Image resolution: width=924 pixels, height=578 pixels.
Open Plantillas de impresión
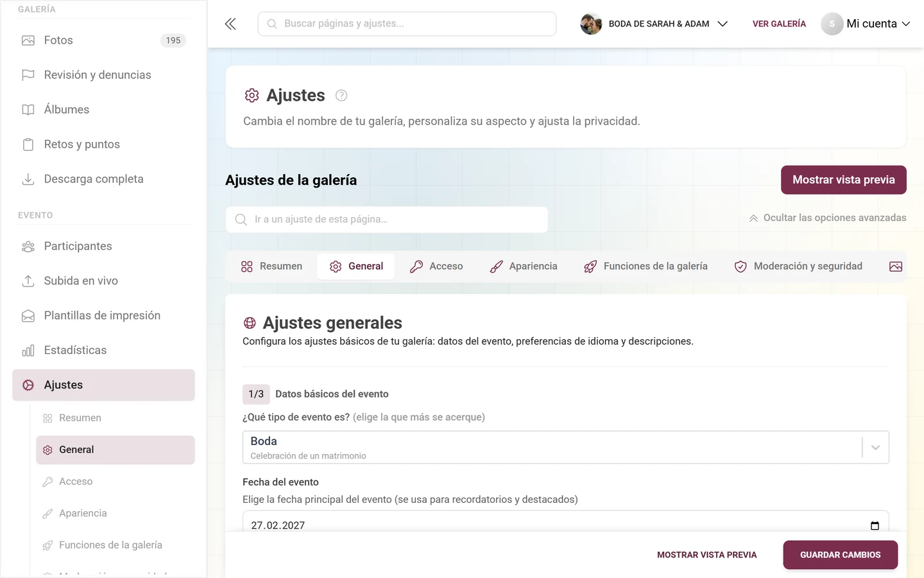tap(103, 316)
